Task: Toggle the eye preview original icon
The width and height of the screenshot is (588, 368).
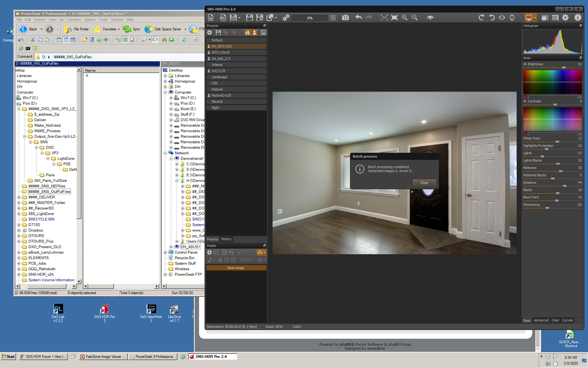Action: (430, 18)
